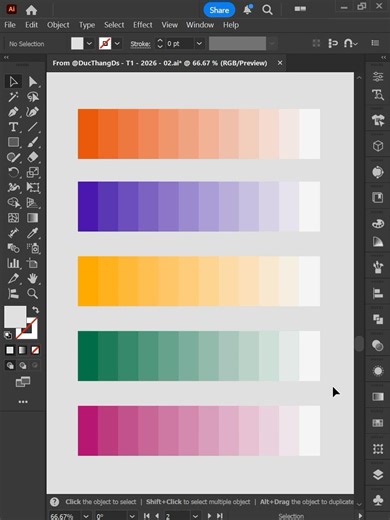The width and height of the screenshot is (390, 520).
Task: Expand the right panel dock
Action: pyautogui.click(x=384, y=58)
